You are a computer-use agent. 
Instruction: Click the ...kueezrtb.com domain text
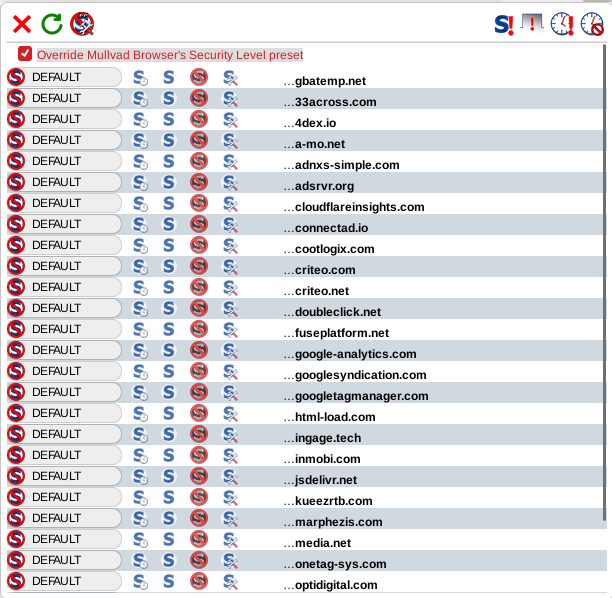[328, 501]
